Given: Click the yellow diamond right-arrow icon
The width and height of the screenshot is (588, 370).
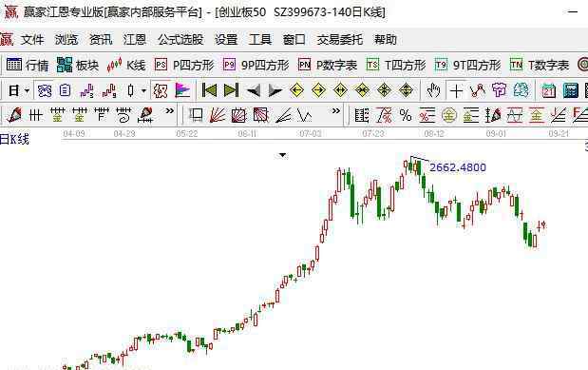Looking at the screenshot, I should tap(319, 90).
